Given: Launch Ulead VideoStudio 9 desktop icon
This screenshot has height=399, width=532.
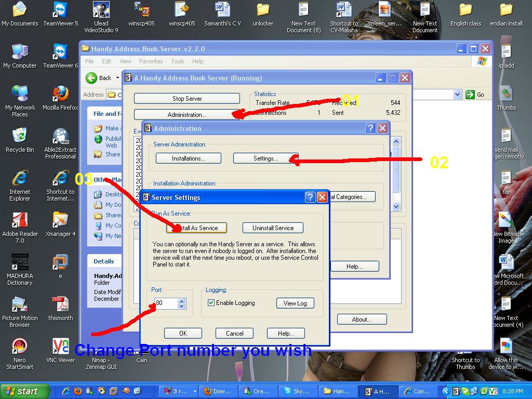Looking at the screenshot, I should tap(101, 17).
